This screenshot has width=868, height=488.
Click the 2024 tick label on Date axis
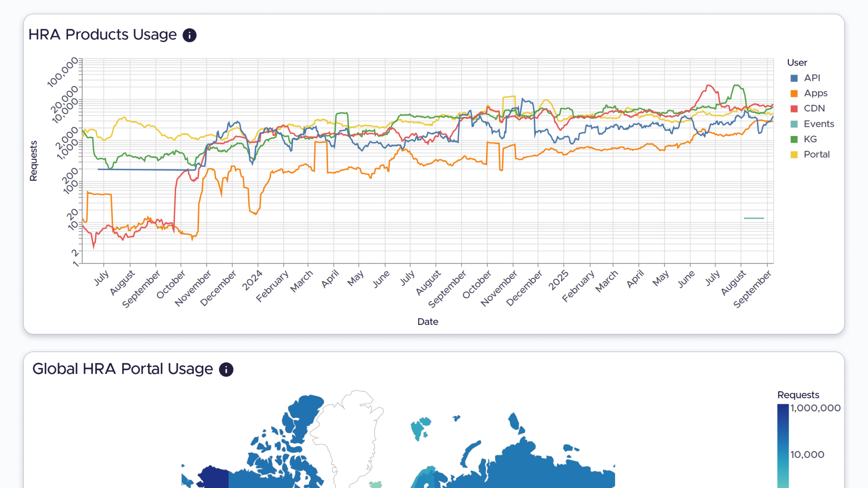coord(252,280)
